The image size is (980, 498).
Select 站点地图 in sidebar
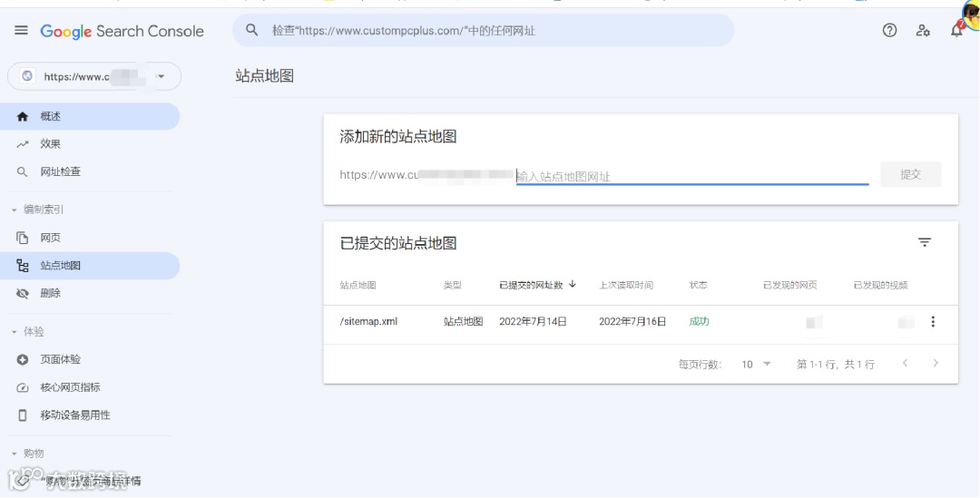[x=90, y=266]
